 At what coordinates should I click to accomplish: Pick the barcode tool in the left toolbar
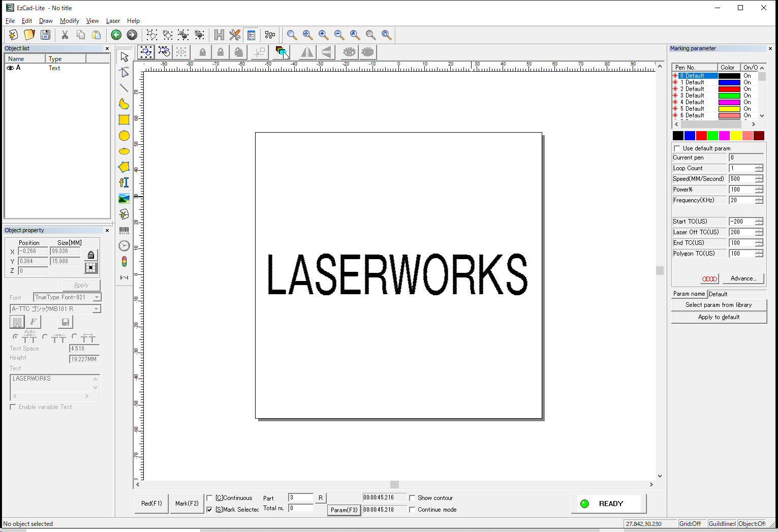(x=124, y=231)
